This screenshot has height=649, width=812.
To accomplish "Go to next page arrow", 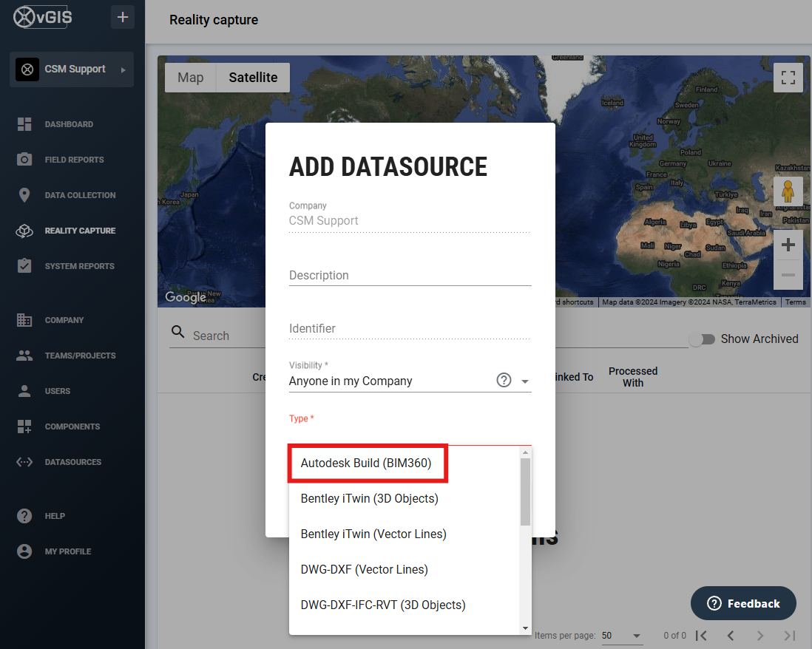I will [759, 636].
